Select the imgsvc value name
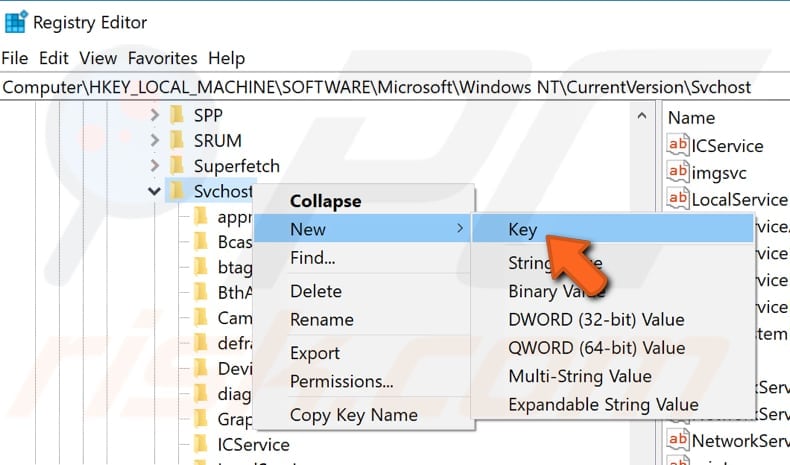The image size is (790, 465). click(719, 173)
